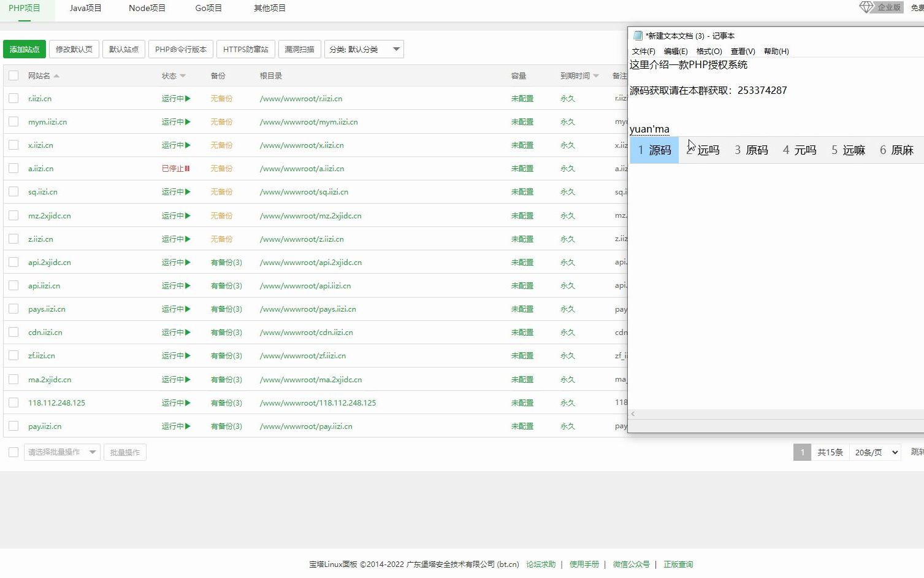Image resolution: width=924 pixels, height=578 pixels.
Task: Check the select-all checkbox in table header
Action: (13, 75)
